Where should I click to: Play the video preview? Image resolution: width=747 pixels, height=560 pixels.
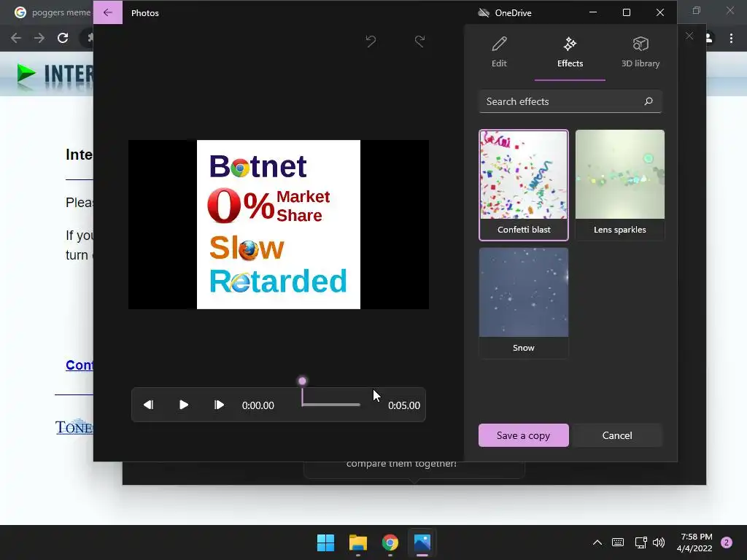point(183,405)
